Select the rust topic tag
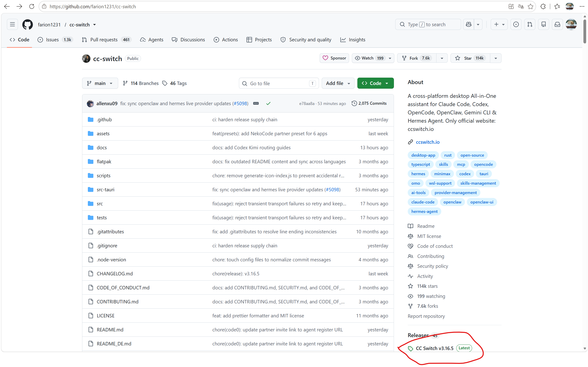Screen dimensions: 588x367 coord(448,155)
